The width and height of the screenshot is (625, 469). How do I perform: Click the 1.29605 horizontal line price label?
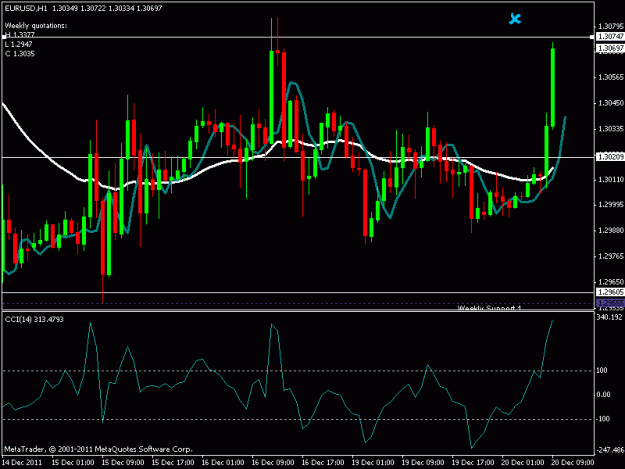coord(611,292)
